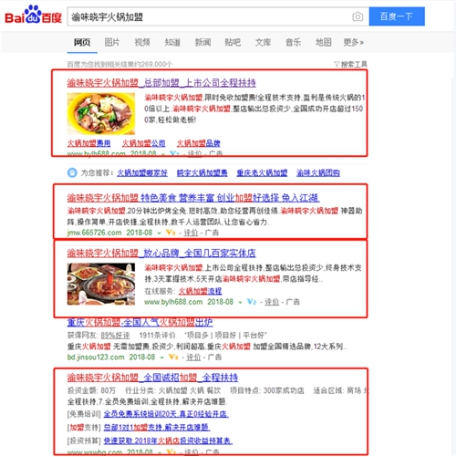Click the V3 badge beside jmw.665726.com
The image size is (457, 457).
click(x=170, y=232)
